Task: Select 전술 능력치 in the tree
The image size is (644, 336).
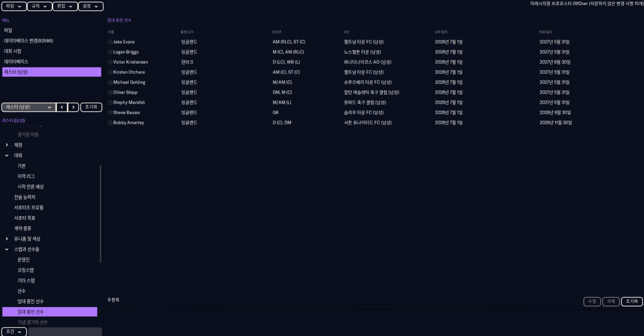Action: [x=25, y=197]
